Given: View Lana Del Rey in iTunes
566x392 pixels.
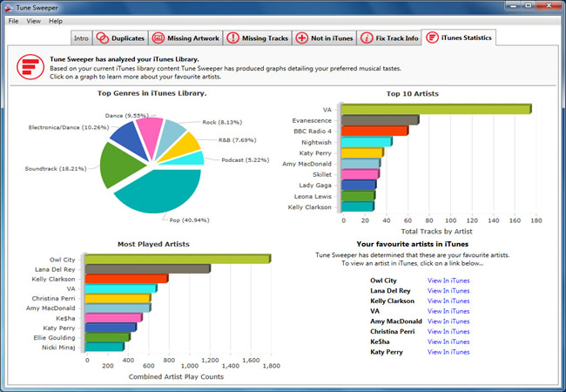Looking at the screenshot, I should 448,291.
